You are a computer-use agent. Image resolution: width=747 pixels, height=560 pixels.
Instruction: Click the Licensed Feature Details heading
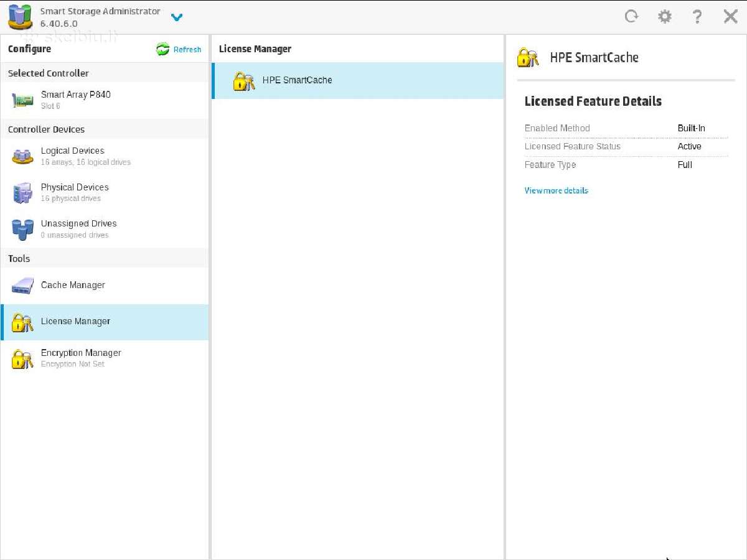coord(593,101)
